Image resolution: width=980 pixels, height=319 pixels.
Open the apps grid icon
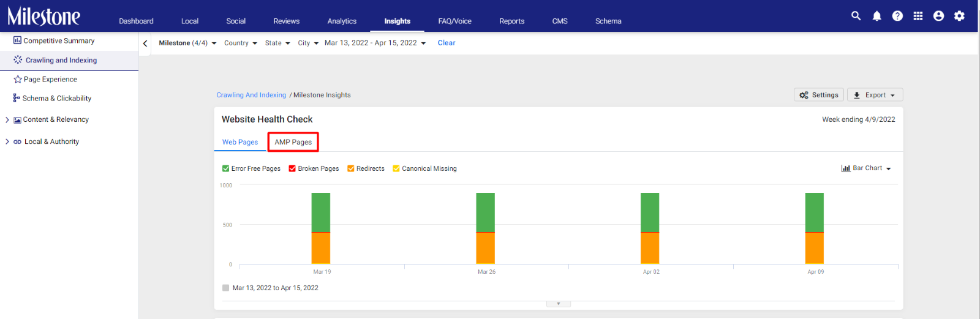coord(918,16)
